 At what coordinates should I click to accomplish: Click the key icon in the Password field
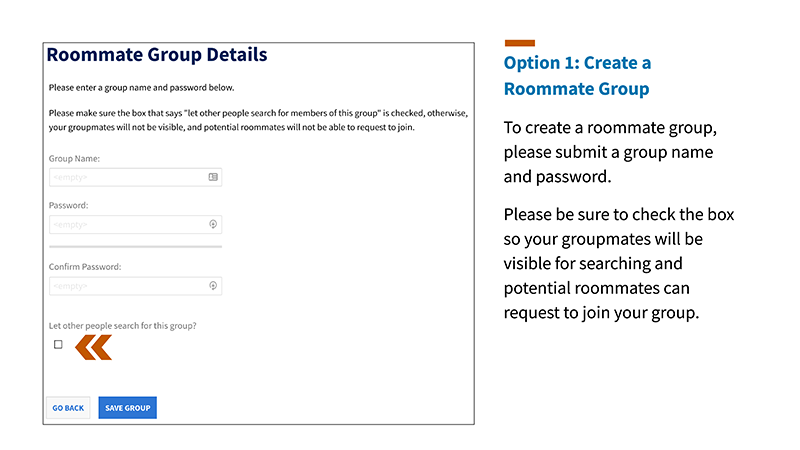(x=213, y=224)
